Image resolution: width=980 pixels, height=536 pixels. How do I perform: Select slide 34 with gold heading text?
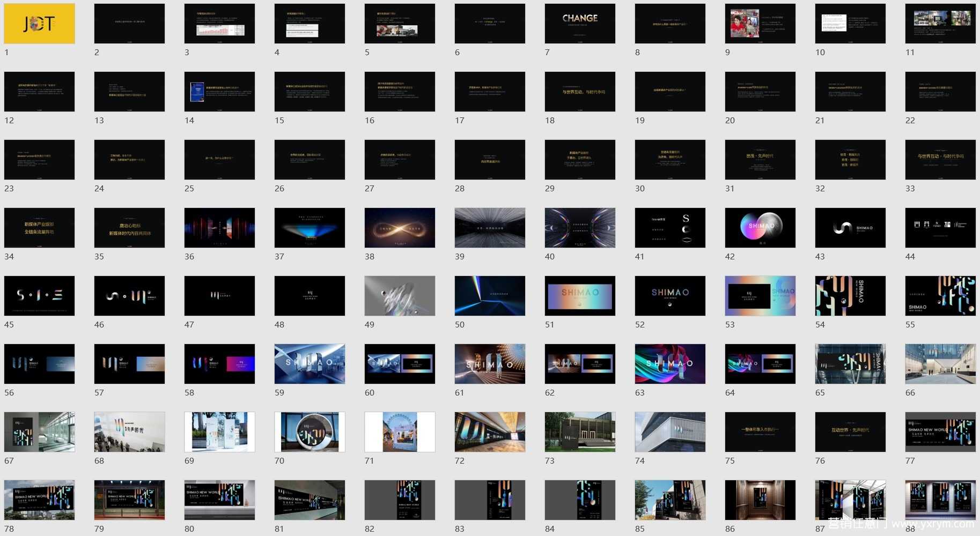click(39, 228)
